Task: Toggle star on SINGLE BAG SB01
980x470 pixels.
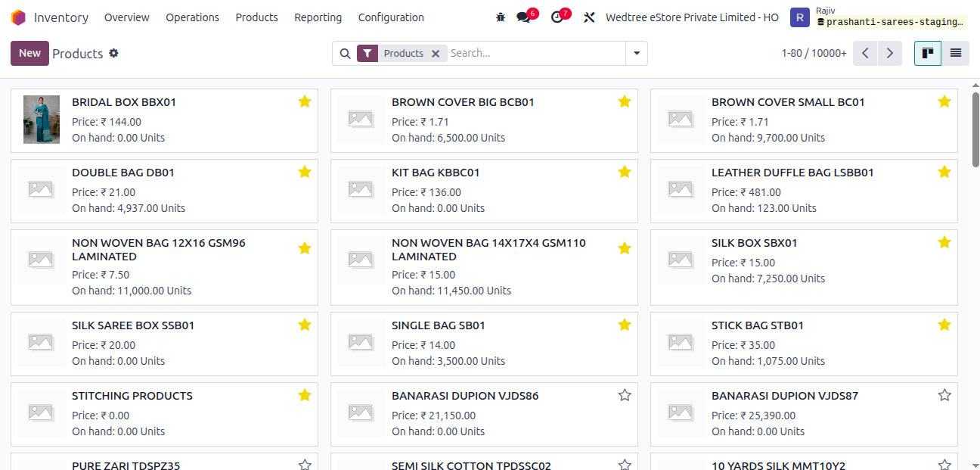Action: tap(625, 325)
